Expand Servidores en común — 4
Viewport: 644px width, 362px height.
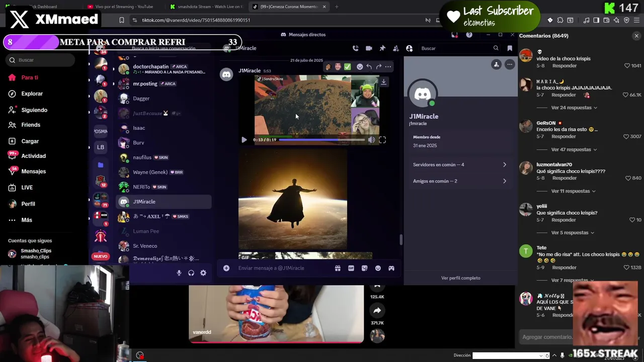coord(460,164)
